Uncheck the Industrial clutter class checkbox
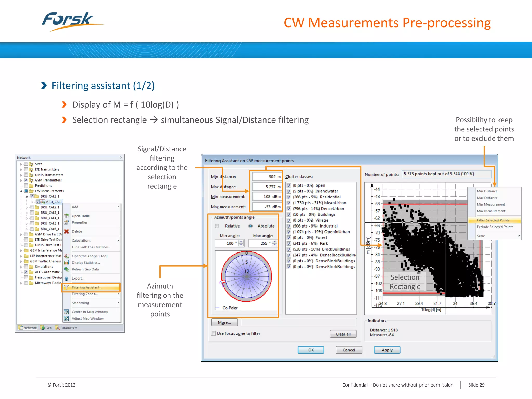532x399 pixels. coord(289,226)
